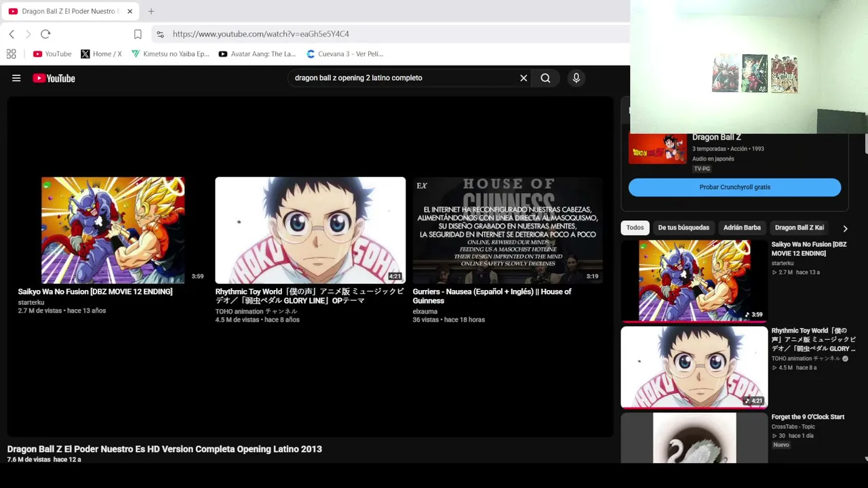Play Gurriers Nausea end-screen thumbnail
868x488 pixels.
508,230
